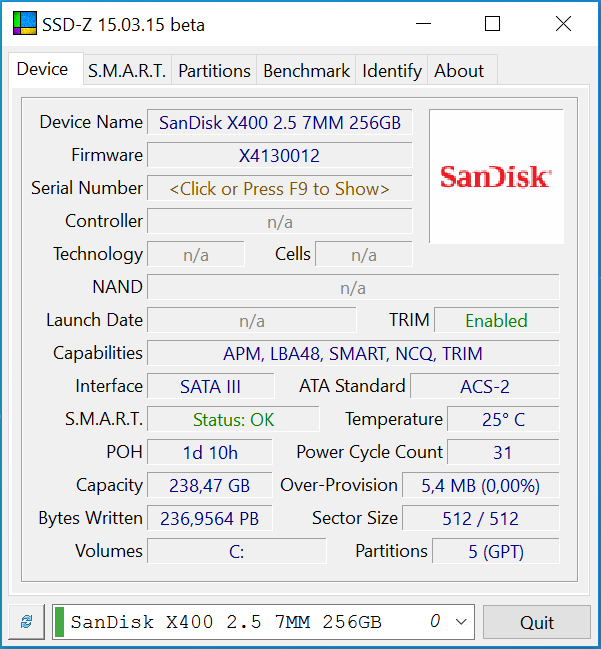Switch to the Partitions tab
Viewport: 601px width, 649px height.
214,70
